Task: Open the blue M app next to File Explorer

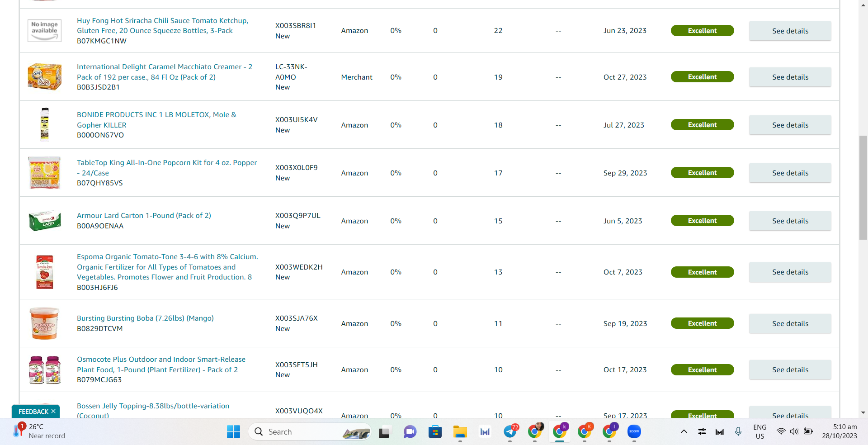Action: pyautogui.click(x=485, y=432)
